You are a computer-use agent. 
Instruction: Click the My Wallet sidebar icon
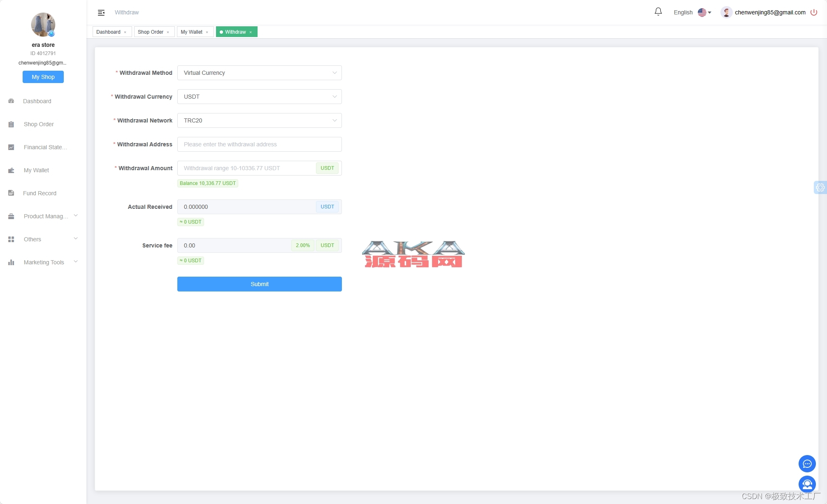[x=11, y=170]
